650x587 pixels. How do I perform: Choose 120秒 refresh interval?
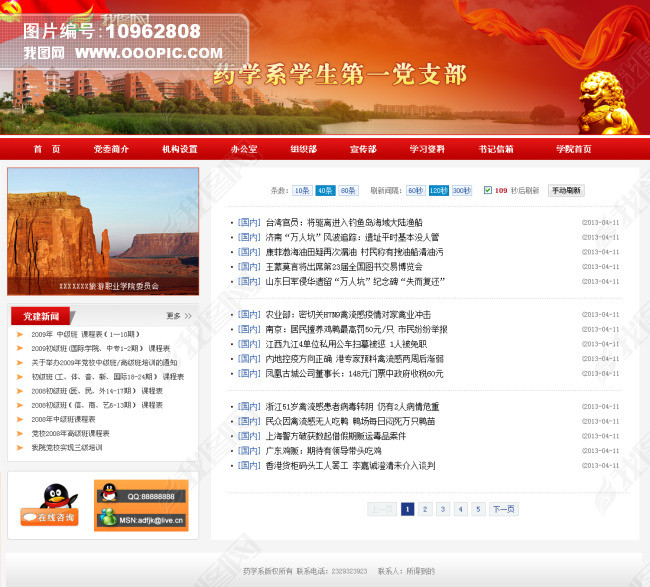(x=439, y=190)
